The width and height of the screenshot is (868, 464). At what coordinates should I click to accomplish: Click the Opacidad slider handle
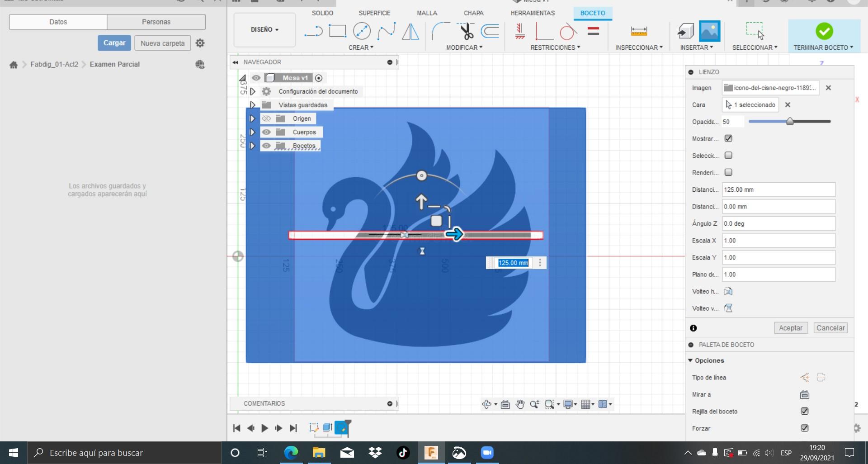point(790,121)
